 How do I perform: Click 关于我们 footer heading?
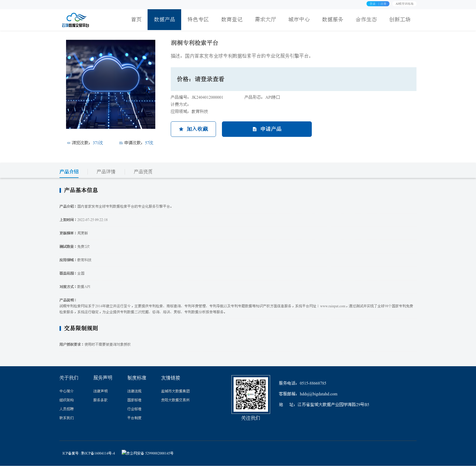pyautogui.click(x=69, y=378)
